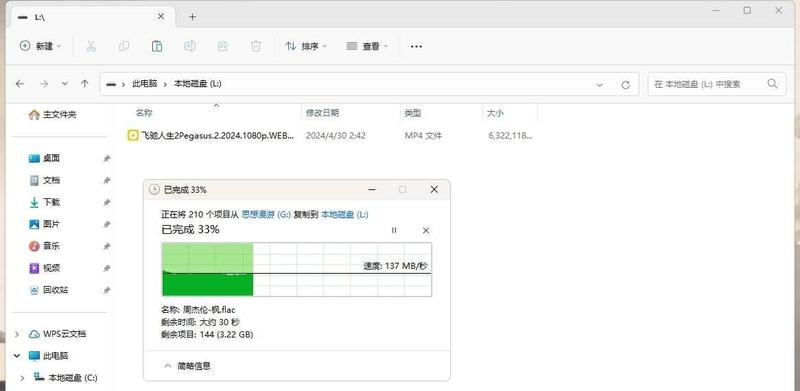Go up one folder level
The image size is (800, 391).
pyautogui.click(x=85, y=84)
